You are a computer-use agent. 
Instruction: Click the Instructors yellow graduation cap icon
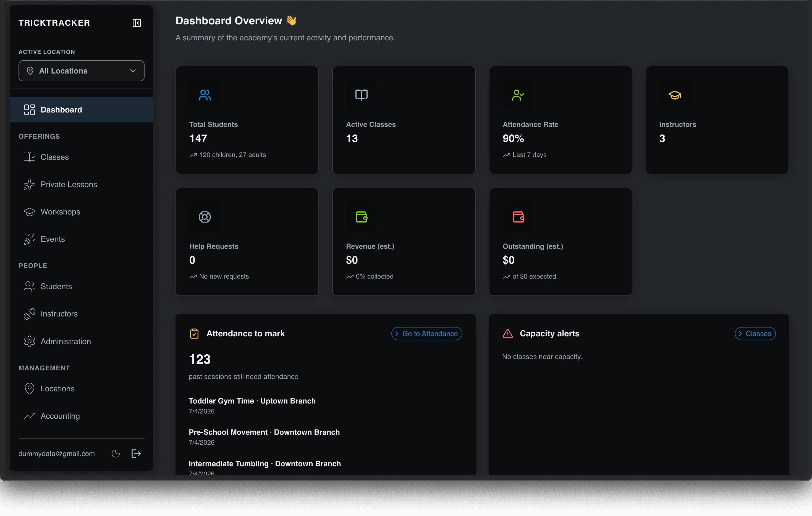675,95
